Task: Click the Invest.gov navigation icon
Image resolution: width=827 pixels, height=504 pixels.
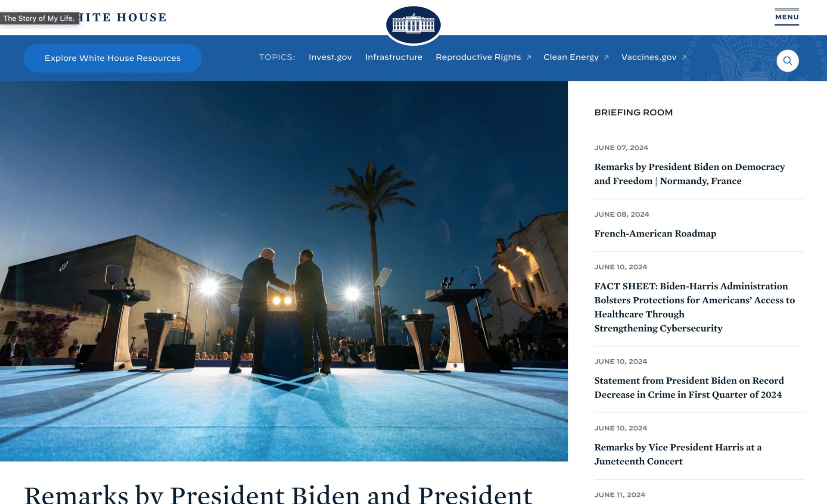Action: point(330,57)
